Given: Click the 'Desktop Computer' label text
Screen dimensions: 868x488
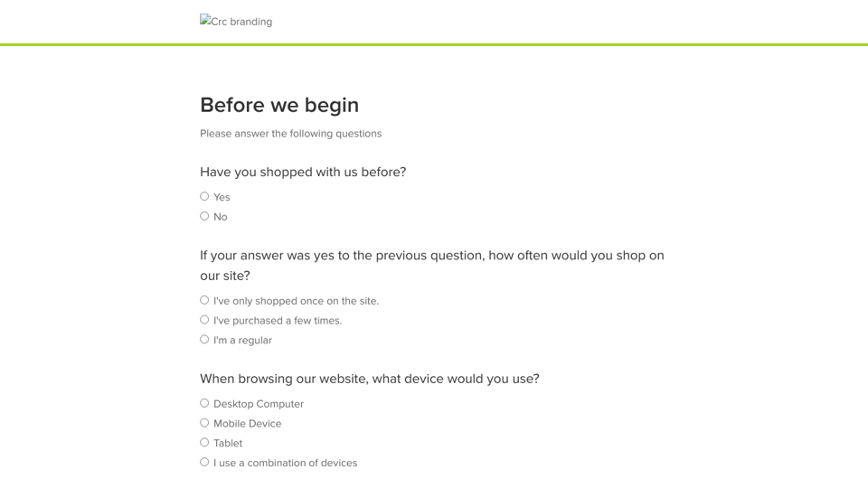Looking at the screenshot, I should pos(259,404).
